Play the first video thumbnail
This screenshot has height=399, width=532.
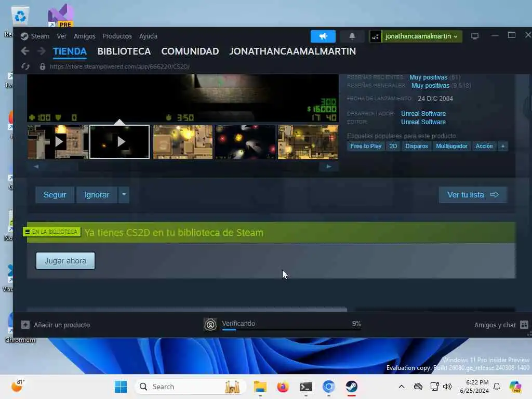pos(58,142)
